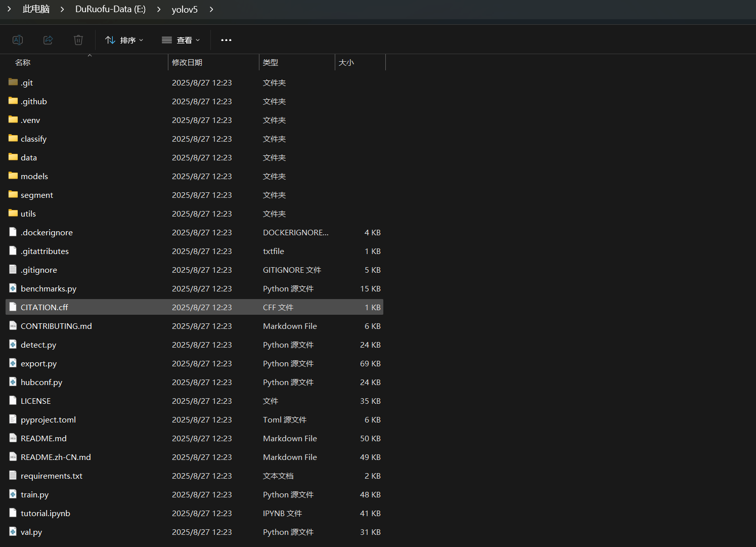Sort by the 修改日期 column header
This screenshot has height=547, width=756.
187,62
